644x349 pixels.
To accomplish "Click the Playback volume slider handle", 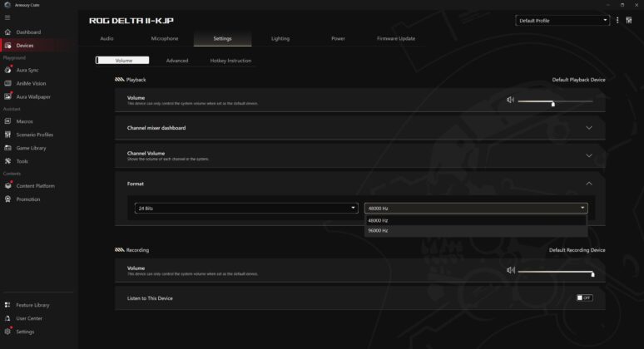I will coord(552,104).
